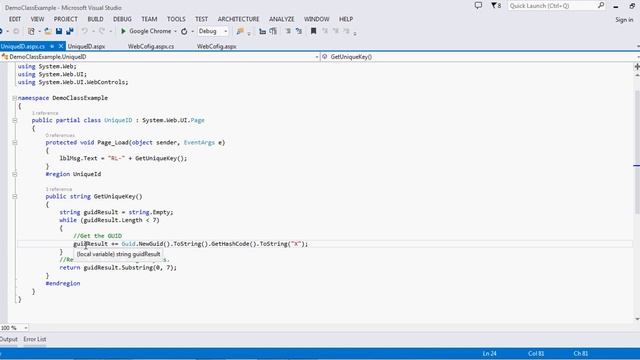Open the WINDOW menu
This screenshot has height=360, width=640.
click(x=316, y=19)
